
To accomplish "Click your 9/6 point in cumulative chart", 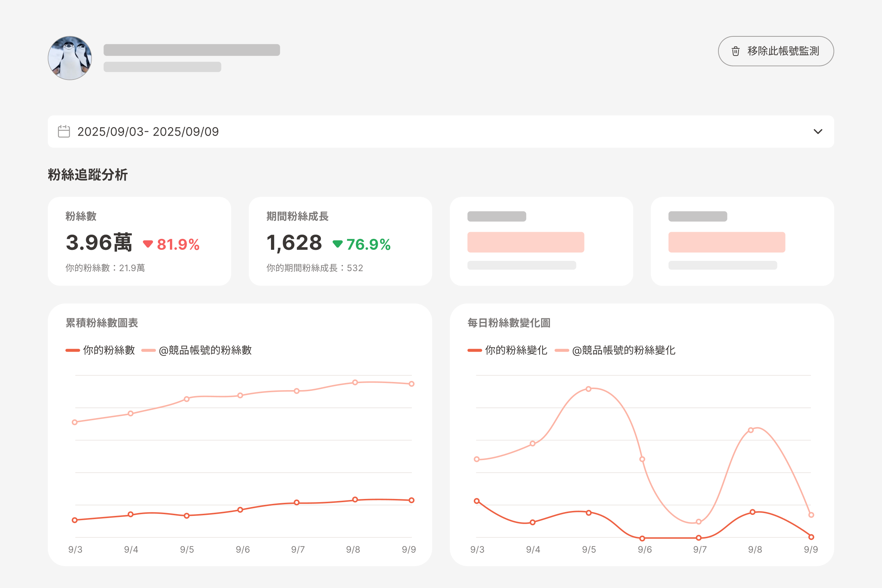I will click(240, 510).
